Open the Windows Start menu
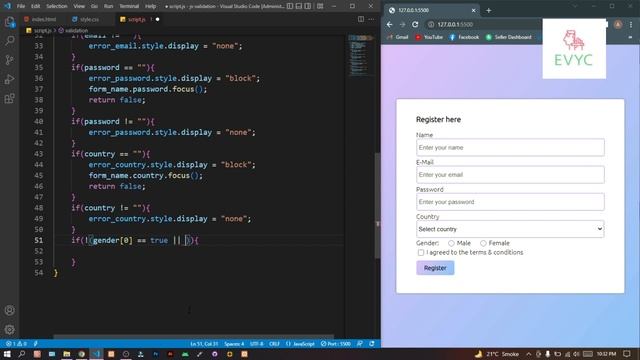This screenshot has height=360, width=640. 7,354
